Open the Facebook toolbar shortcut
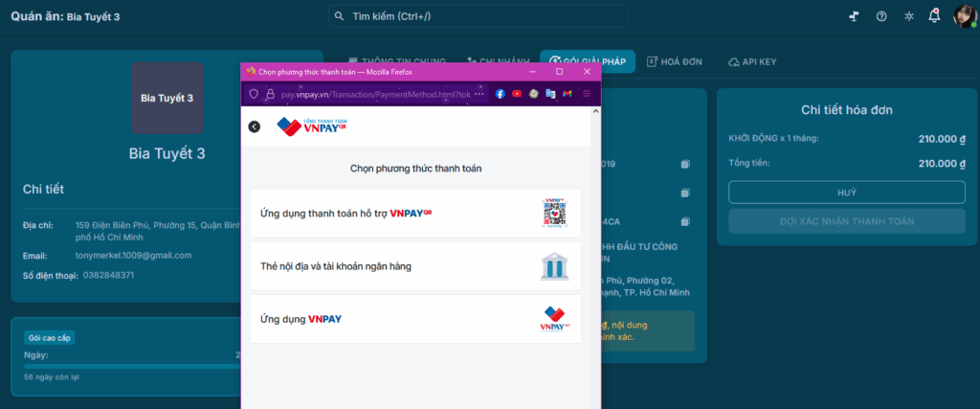This screenshot has width=980, height=409. tap(500, 94)
